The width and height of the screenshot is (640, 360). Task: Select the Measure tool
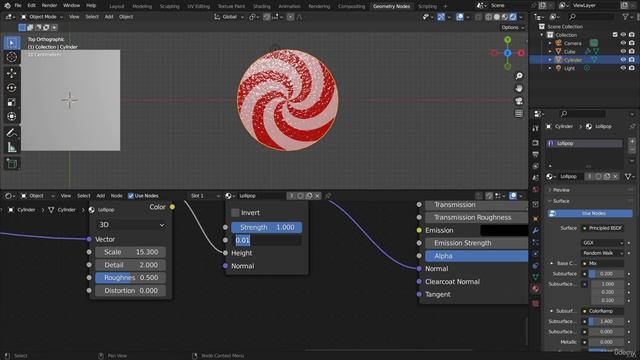click(x=12, y=147)
